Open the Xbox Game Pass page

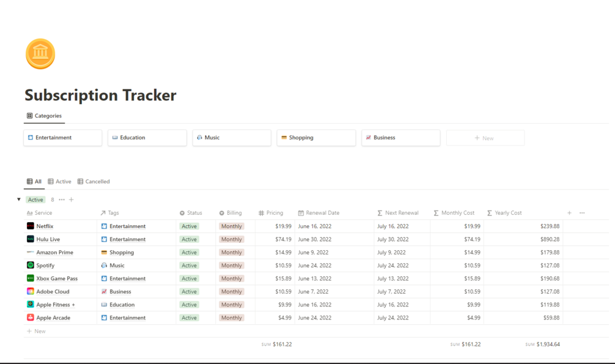(57, 278)
